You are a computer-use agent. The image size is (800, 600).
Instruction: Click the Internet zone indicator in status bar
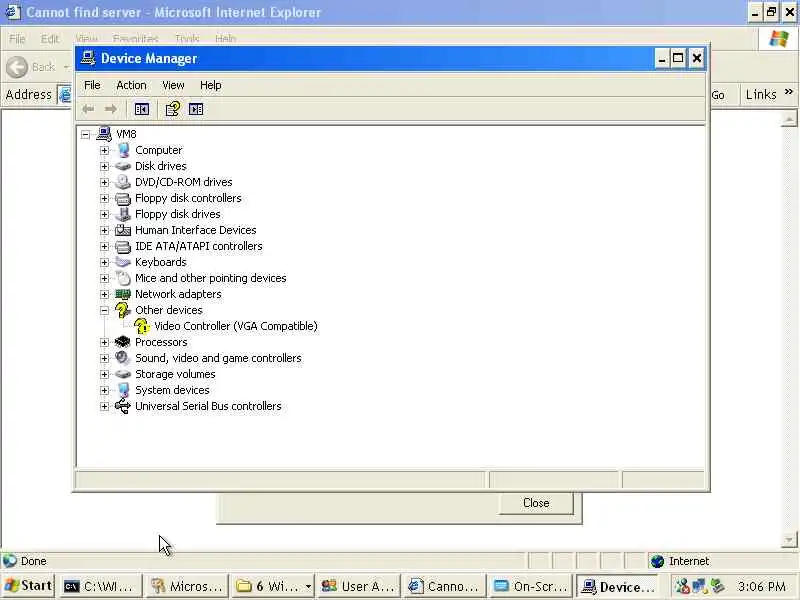pyautogui.click(x=680, y=561)
